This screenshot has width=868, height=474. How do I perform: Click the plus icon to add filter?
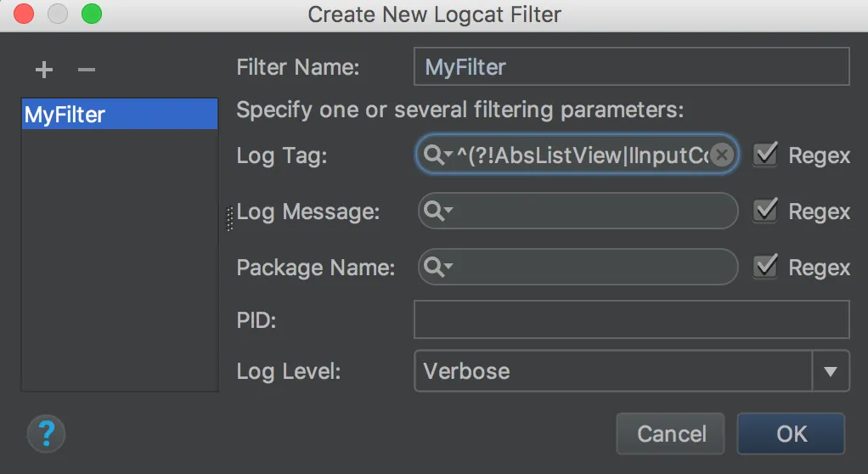(x=44, y=70)
